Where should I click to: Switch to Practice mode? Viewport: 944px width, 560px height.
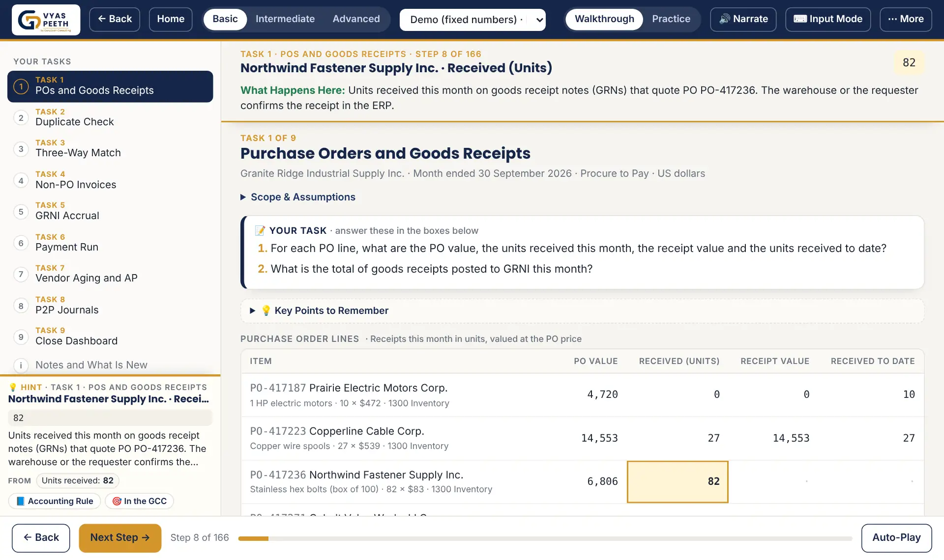pos(671,19)
